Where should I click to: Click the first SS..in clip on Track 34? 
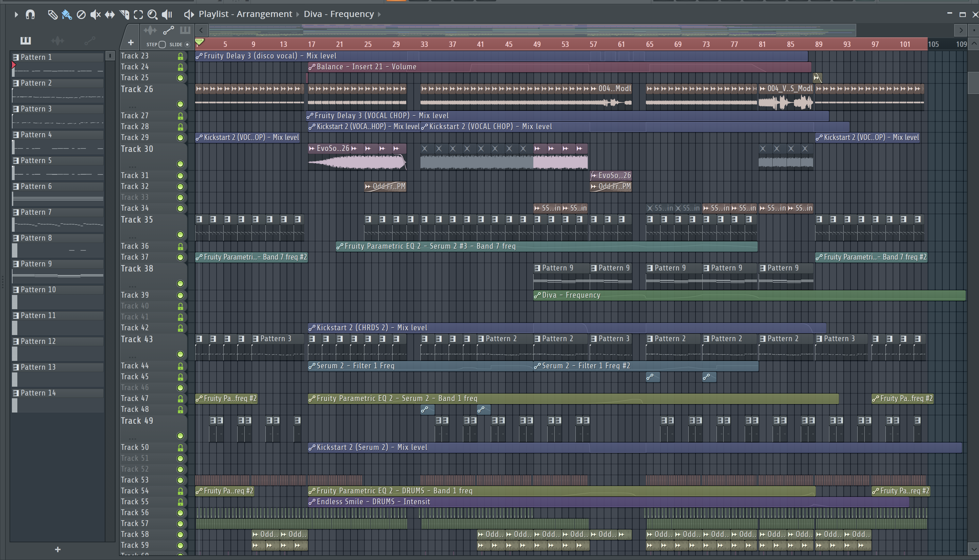547,208
